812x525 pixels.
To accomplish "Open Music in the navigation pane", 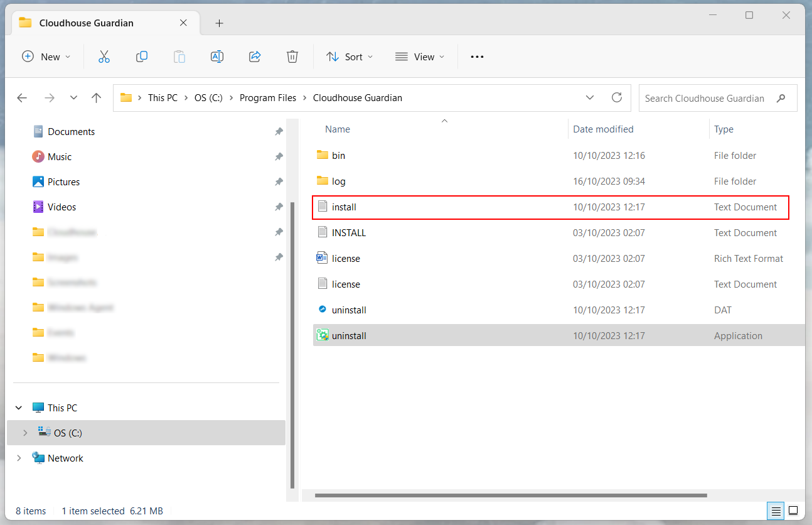I will click(60, 157).
